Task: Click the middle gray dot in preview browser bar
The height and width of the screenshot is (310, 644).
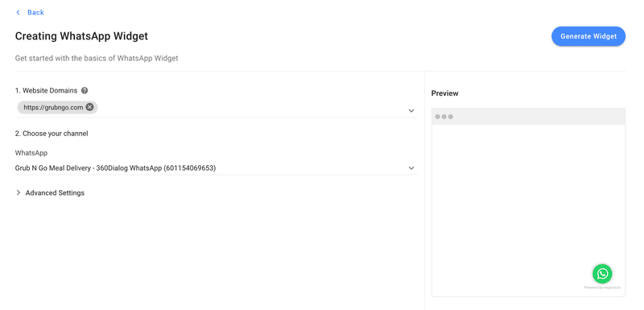Action: (444, 117)
